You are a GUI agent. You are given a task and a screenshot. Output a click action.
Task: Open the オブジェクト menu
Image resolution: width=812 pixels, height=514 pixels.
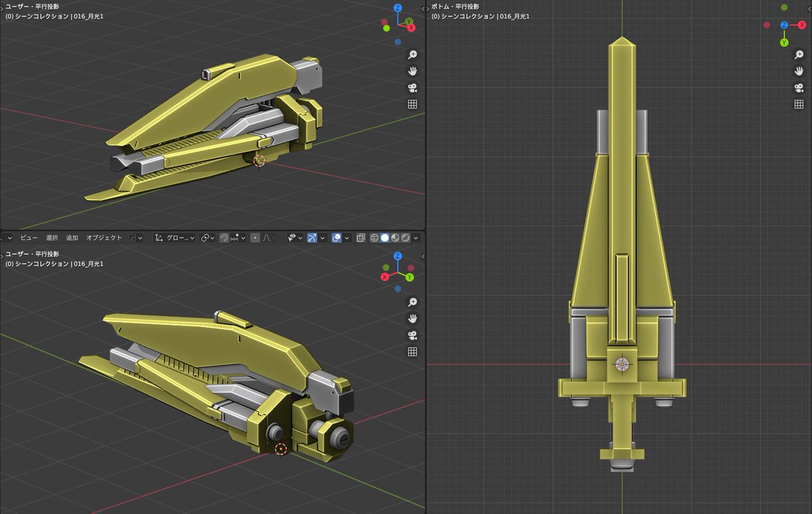[x=104, y=238]
